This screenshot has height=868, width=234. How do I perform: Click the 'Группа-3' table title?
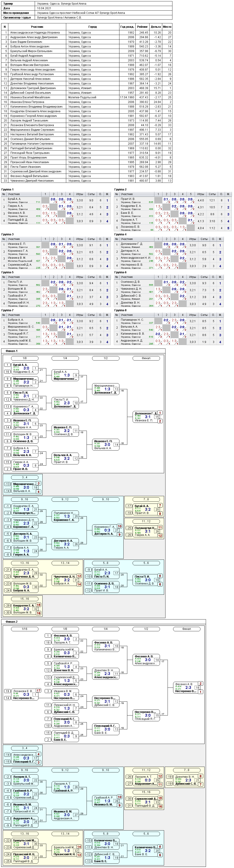pyautogui.click(x=8, y=234)
